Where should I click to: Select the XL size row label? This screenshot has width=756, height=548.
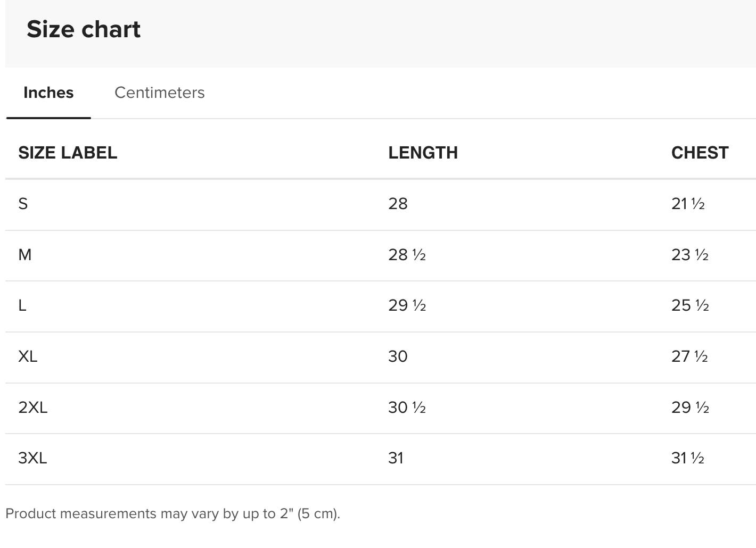coord(28,356)
